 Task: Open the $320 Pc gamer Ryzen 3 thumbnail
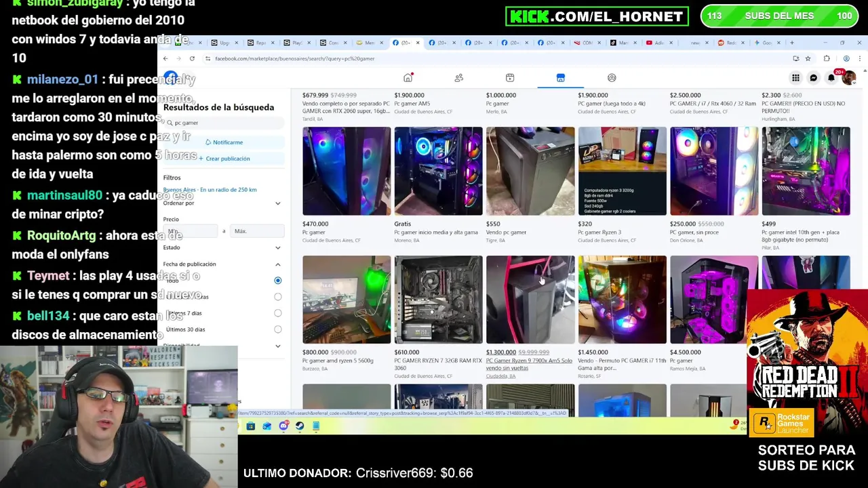point(622,171)
